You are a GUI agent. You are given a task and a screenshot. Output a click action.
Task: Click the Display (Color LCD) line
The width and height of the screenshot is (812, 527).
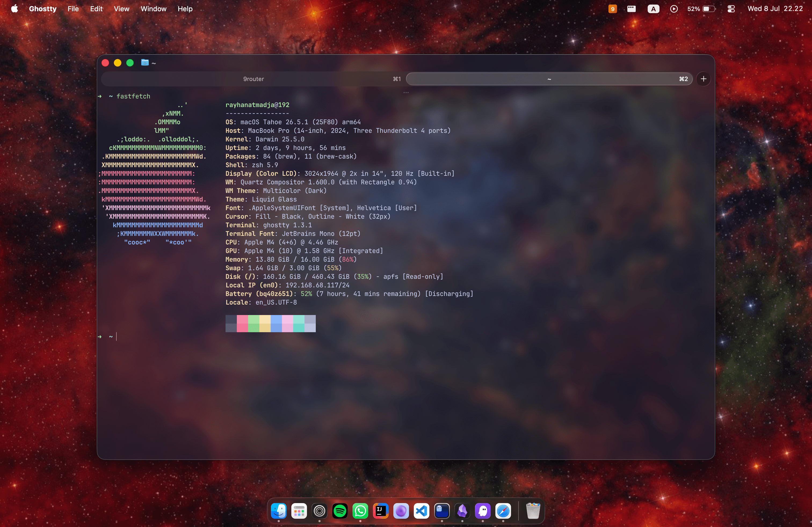[x=340, y=174]
